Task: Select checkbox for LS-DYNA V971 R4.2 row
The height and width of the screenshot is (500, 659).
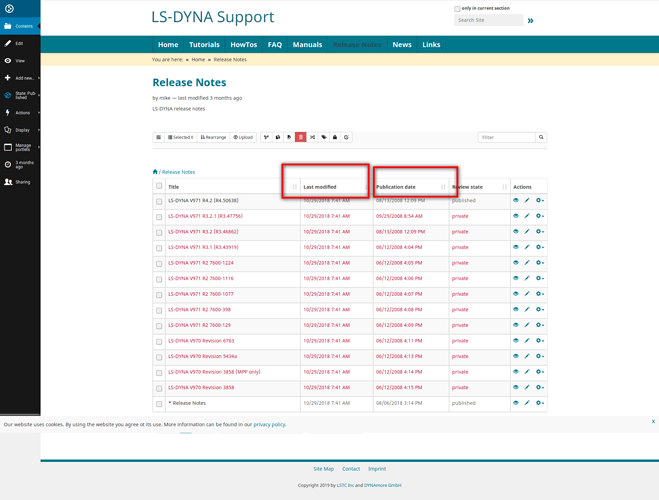Action: click(159, 201)
